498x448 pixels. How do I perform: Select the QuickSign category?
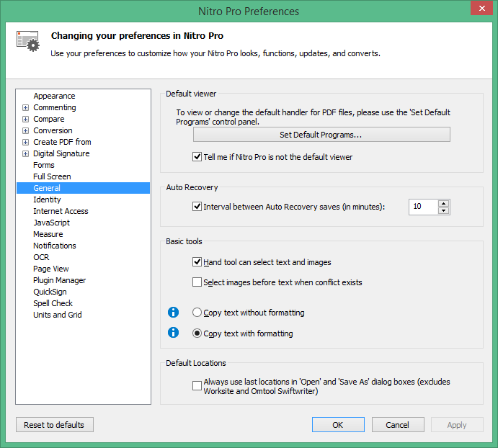tap(50, 292)
